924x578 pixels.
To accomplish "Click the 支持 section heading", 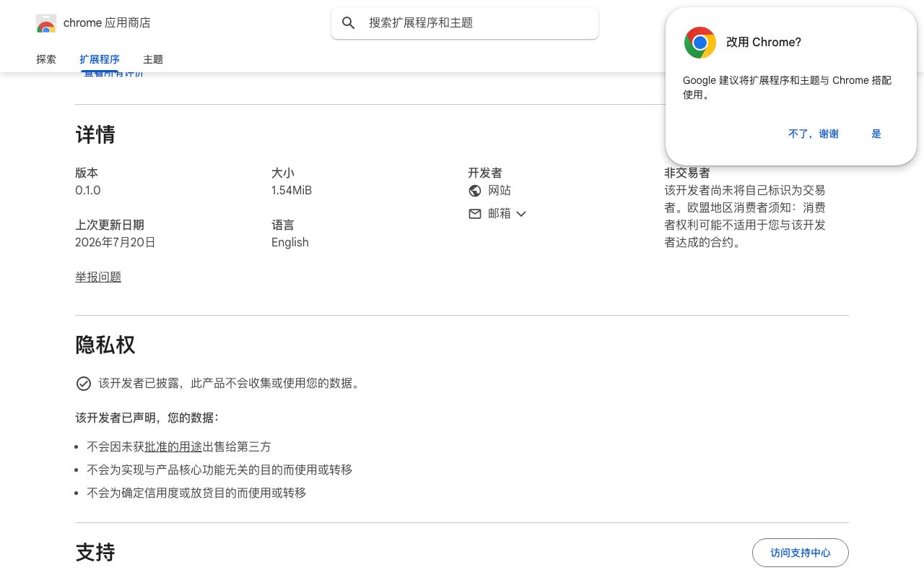I will [x=95, y=553].
